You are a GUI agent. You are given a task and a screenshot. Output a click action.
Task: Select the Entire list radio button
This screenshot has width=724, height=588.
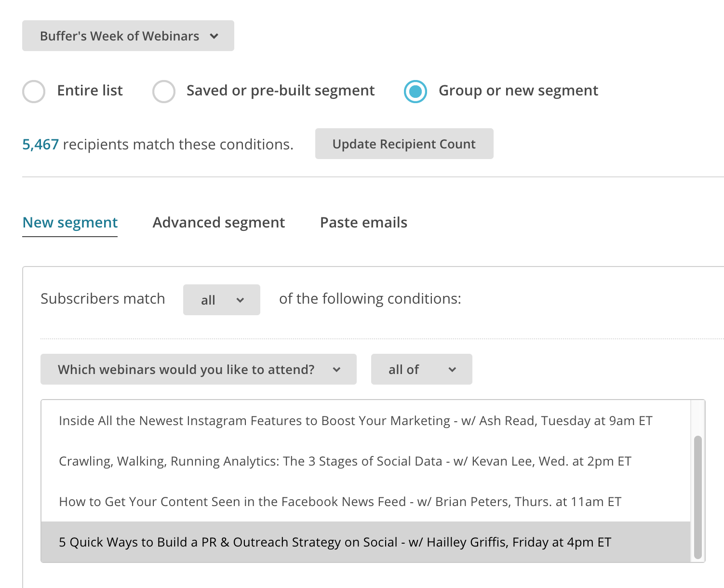[x=33, y=91]
